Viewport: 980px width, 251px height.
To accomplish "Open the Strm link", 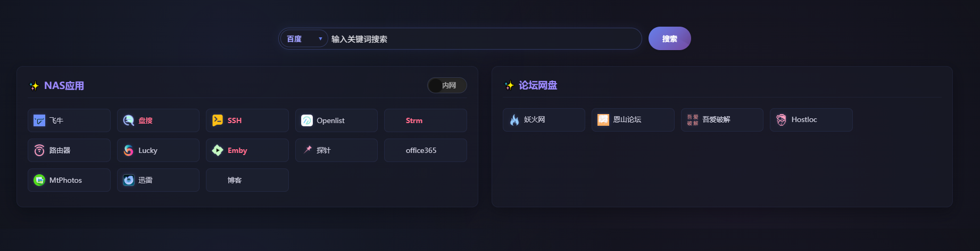I will pyautogui.click(x=414, y=120).
